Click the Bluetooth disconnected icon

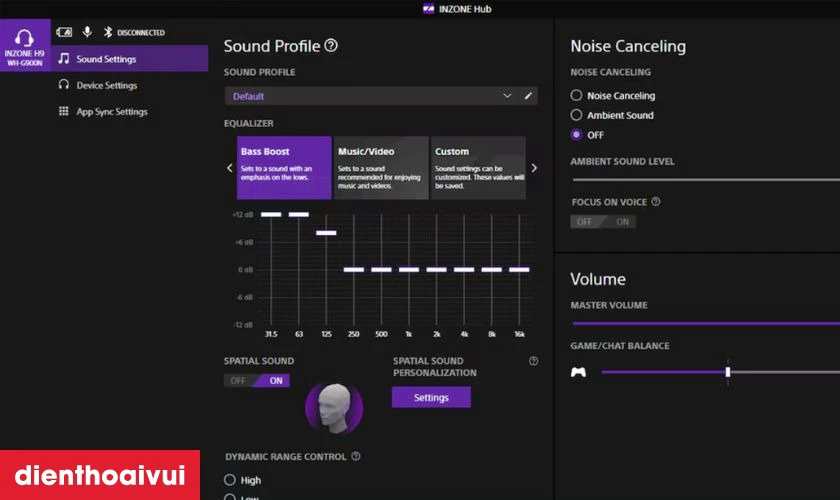point(108,32)
